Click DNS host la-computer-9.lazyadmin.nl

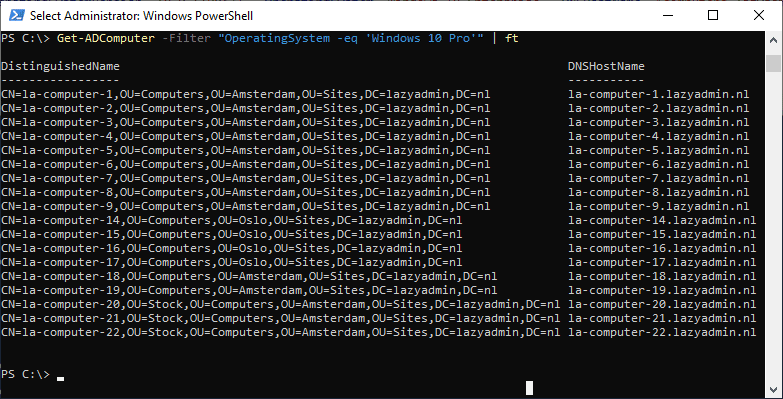click(x=659, y=206)
